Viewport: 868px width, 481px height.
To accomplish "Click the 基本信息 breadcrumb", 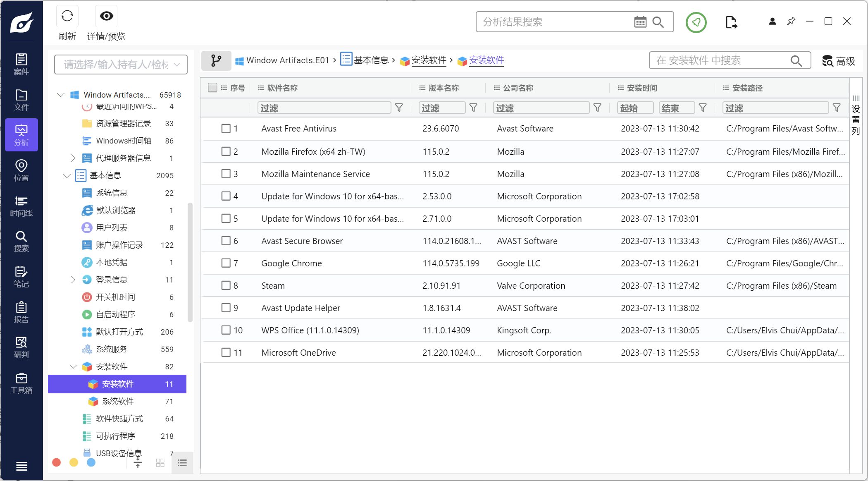I will coord(365,60).
